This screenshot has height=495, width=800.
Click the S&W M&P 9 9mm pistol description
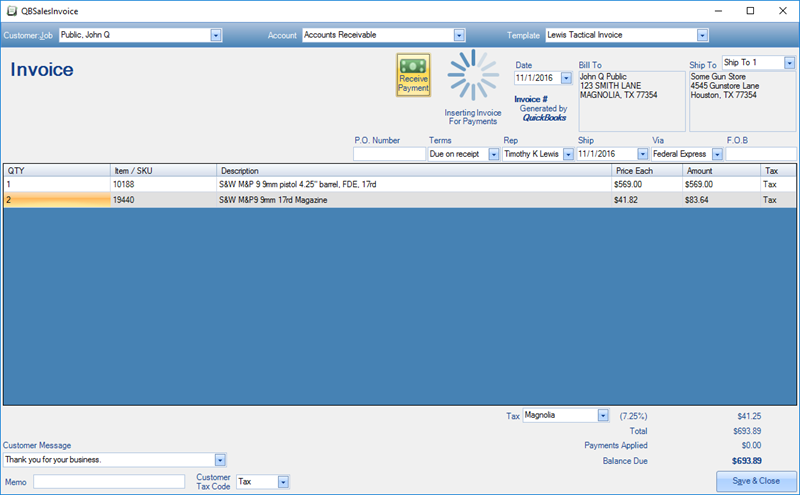[414, 184]
